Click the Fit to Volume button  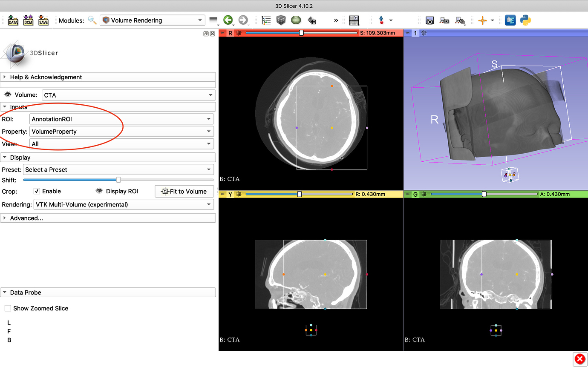point(184,191)
